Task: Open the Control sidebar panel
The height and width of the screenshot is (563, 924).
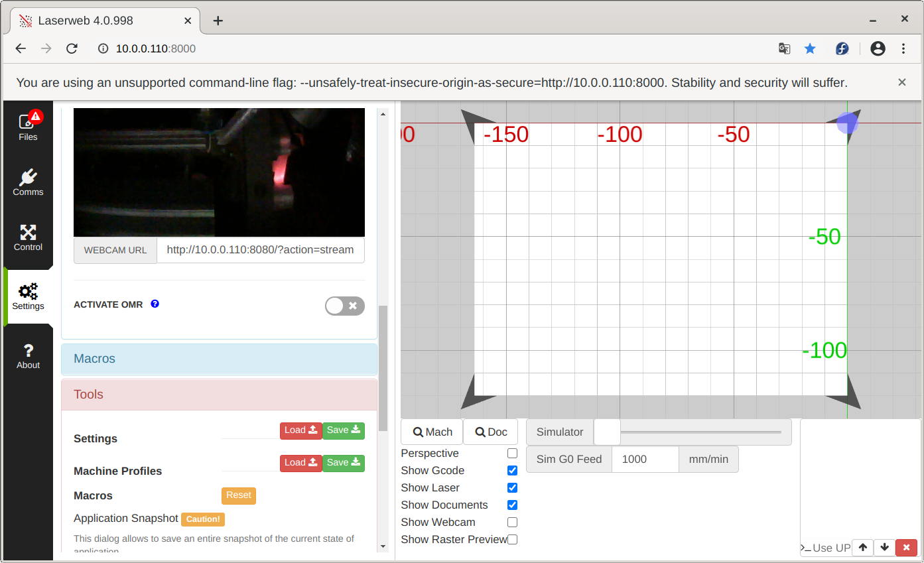Action: 28,237
